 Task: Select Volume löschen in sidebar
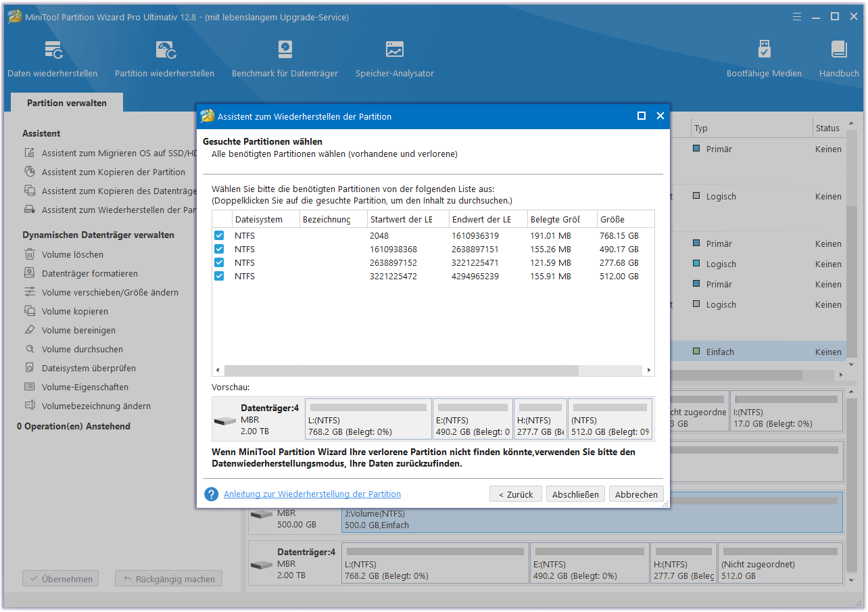pos(72,255)
